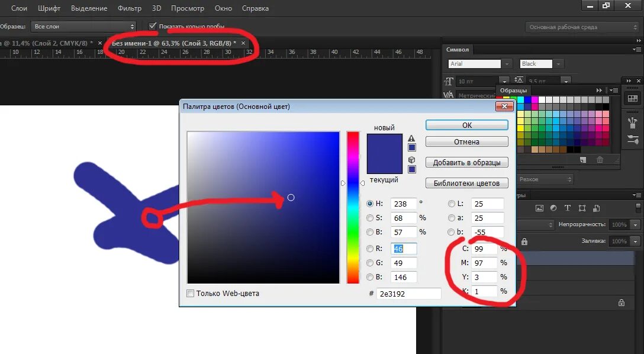Filter layers by smart object icon
Screen dimensions: 644x354
pos(597,208)
